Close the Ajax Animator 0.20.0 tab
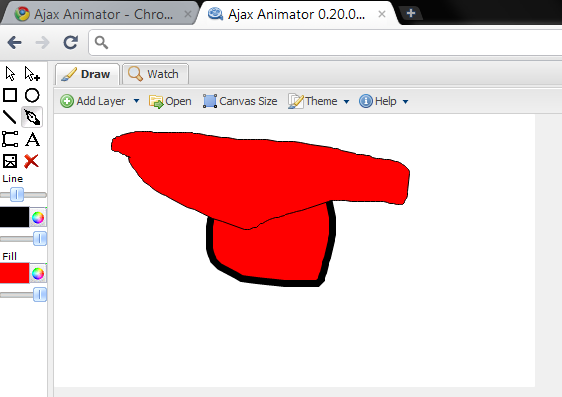 point(382,14)
